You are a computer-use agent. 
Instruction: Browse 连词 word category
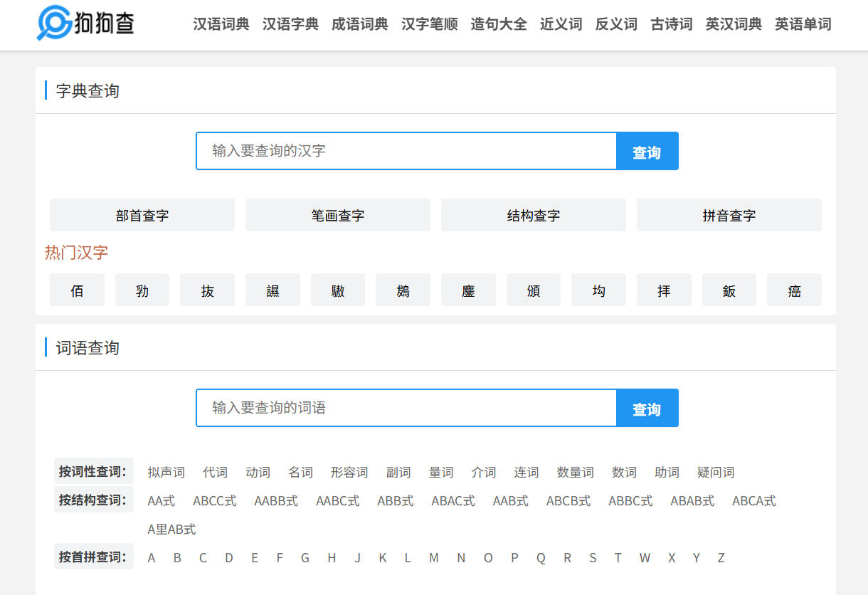click(x=526, y=472)
